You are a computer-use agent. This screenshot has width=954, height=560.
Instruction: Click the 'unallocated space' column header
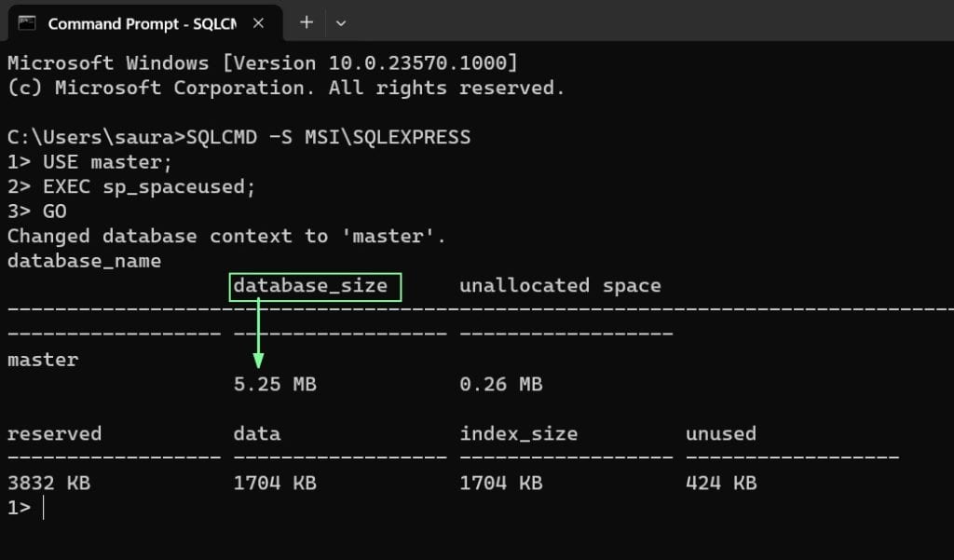pyautogui.click(x=560, y=285)
